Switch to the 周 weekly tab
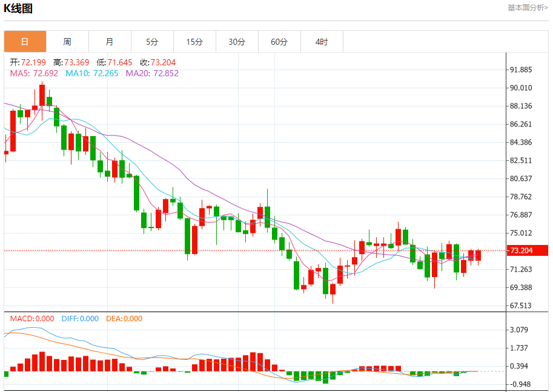 pos(67,42)
